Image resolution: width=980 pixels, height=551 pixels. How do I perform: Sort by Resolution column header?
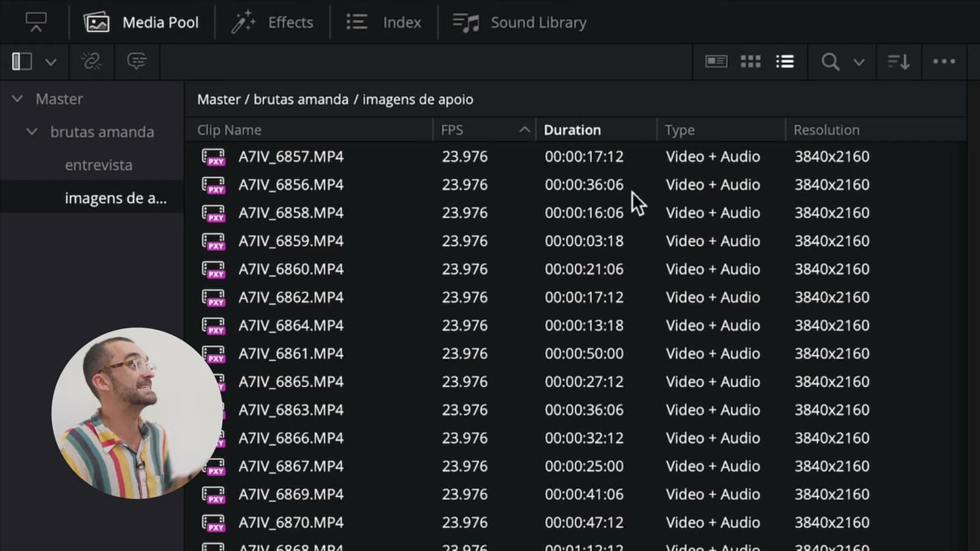tap(826, 130)
